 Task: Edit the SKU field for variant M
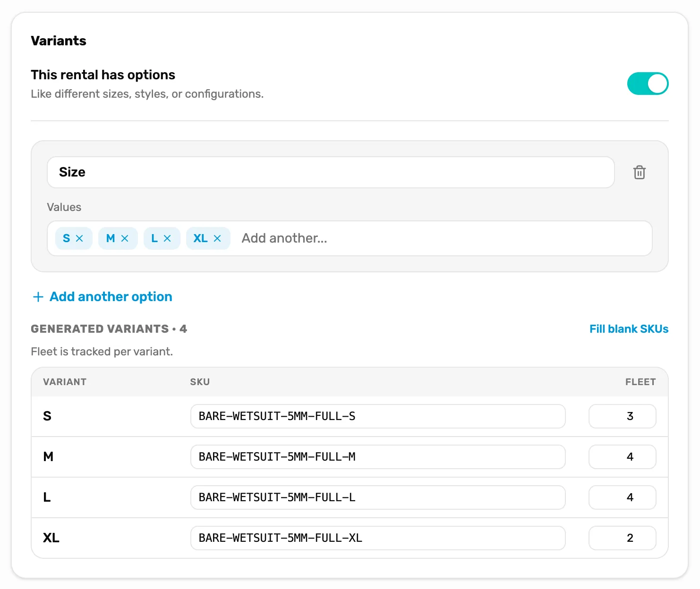(x=378, y=457)
